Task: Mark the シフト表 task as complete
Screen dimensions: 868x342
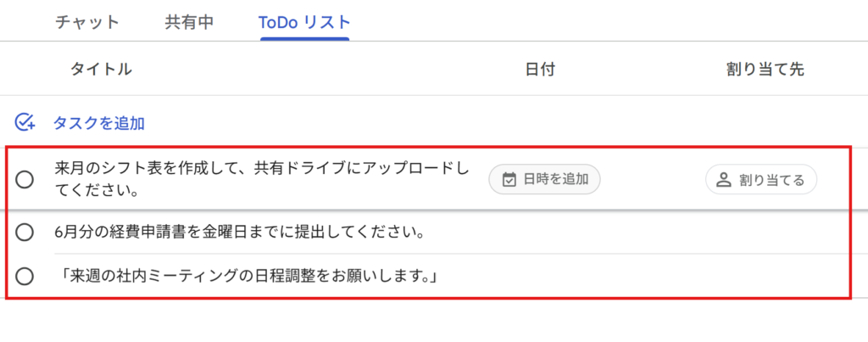Action: click(x=25, y=180)
